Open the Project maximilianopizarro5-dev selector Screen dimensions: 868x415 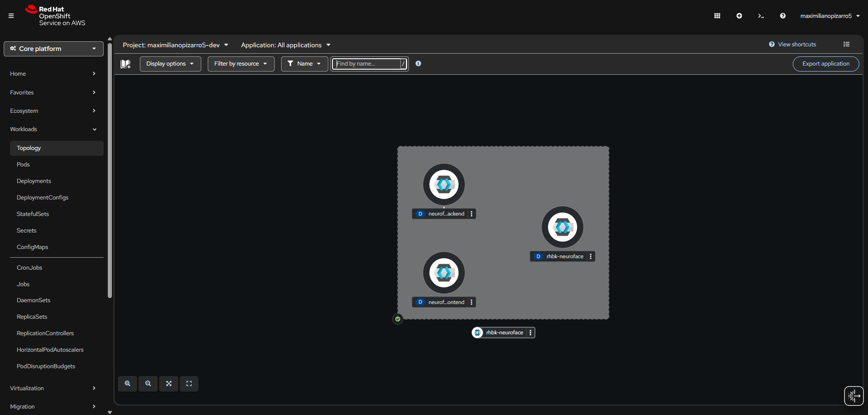[176, 45]
